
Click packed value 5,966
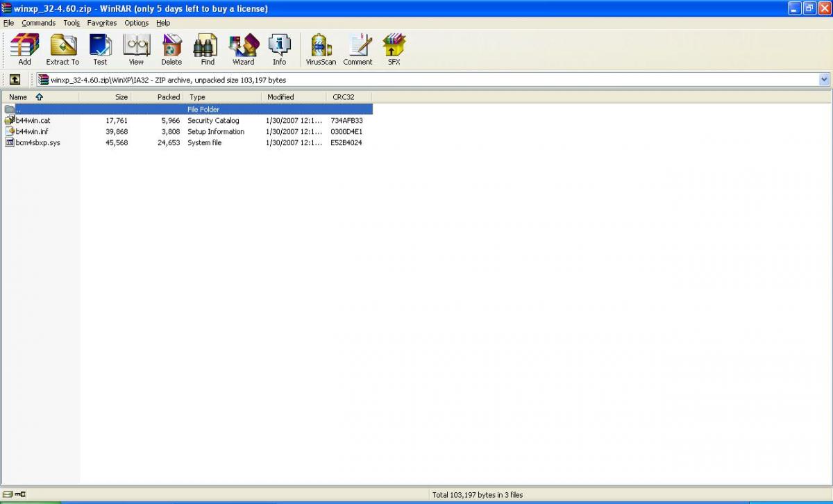click(171, 121)
